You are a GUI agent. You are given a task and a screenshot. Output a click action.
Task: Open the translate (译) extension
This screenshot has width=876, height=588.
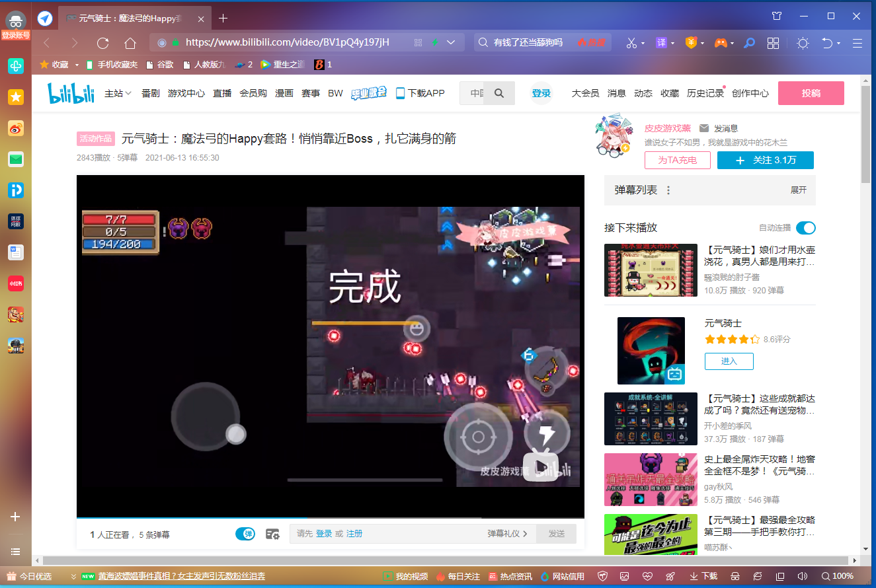661,43
